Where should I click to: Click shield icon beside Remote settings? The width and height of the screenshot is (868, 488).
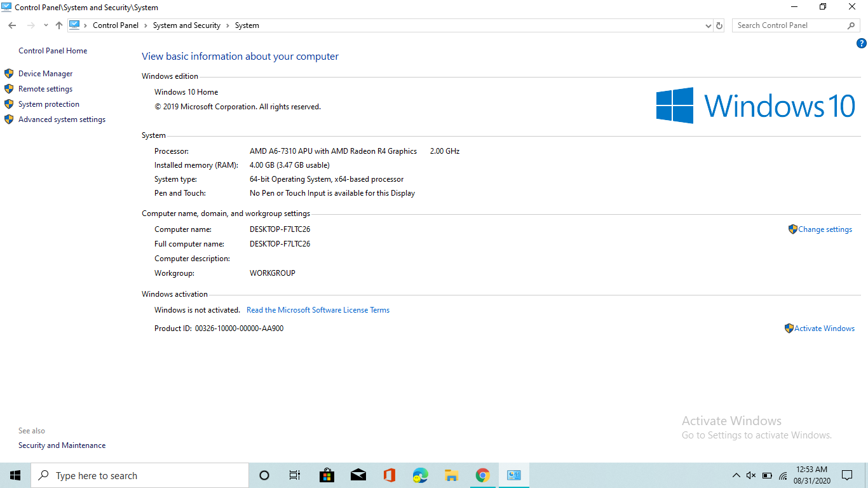pos(9,89)
